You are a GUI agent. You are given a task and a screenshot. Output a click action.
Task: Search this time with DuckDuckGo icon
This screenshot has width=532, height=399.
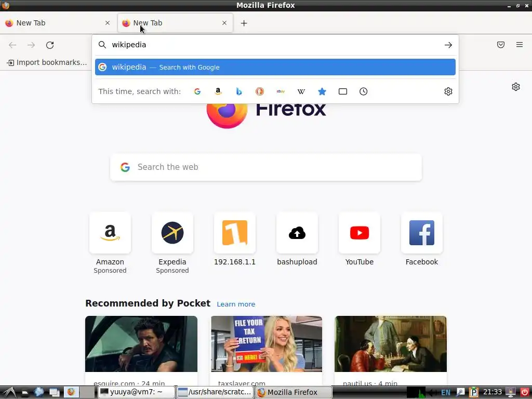260,91
